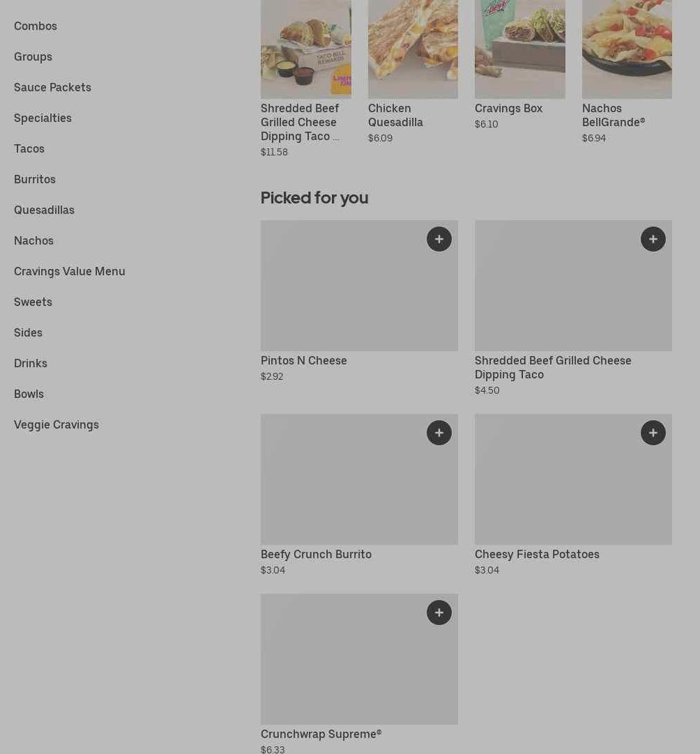
Task: Open the Combos menu category
Action: (36, 26)
